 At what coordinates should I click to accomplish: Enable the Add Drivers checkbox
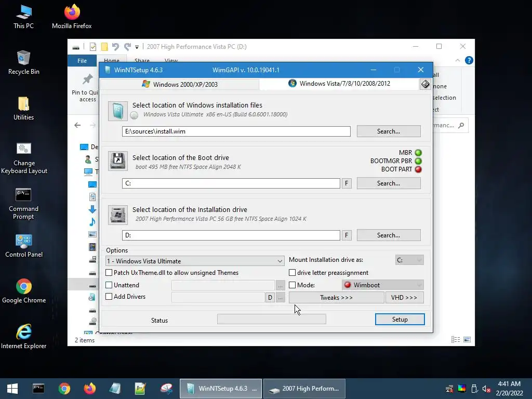tap(109, 297)
